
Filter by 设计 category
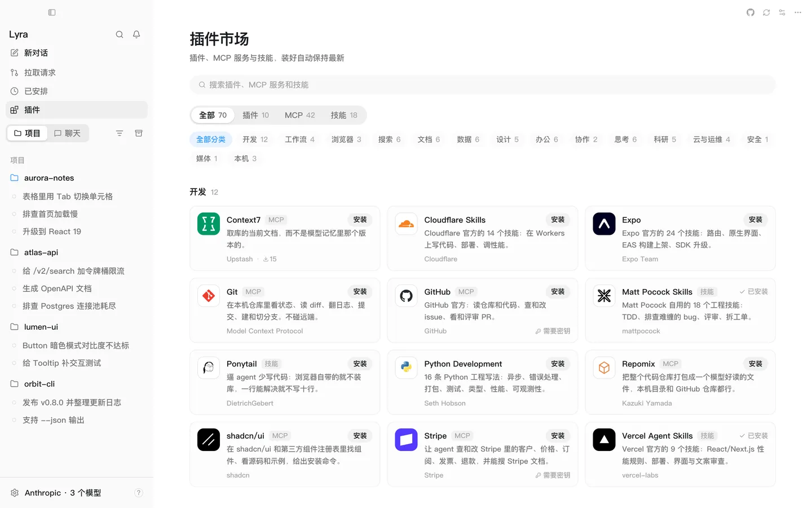(x=507, y=139)
